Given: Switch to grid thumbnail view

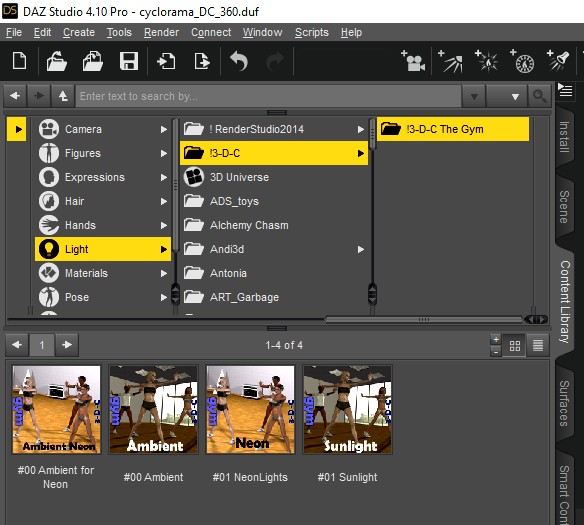Looking at the screenshot, I should (x=515, y=346).
